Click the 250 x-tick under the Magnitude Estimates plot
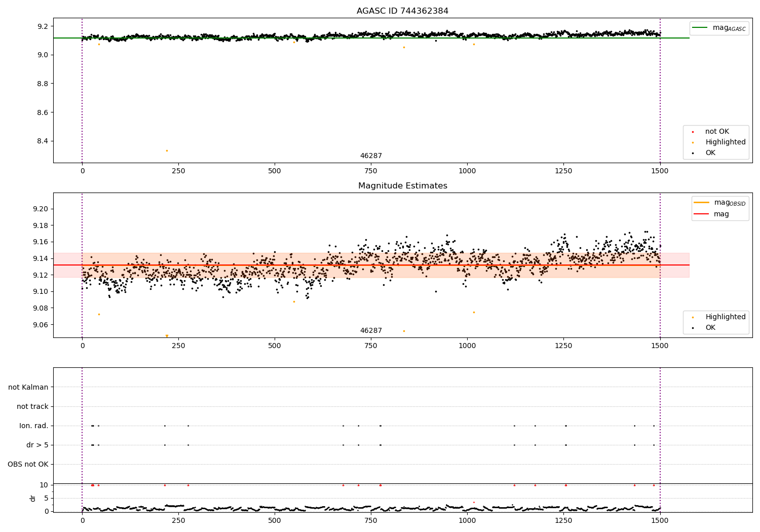This screenshot has width=760, height=532. (x=178, y=346)
